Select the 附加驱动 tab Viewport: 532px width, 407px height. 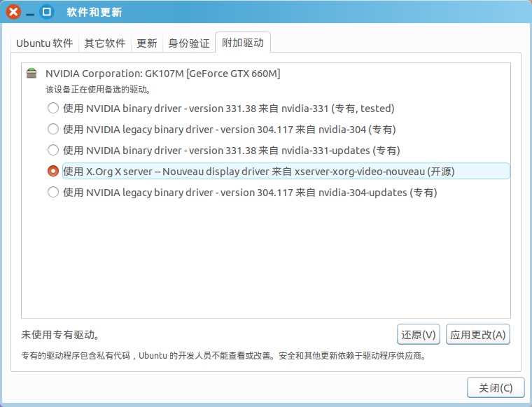point(243,43)
